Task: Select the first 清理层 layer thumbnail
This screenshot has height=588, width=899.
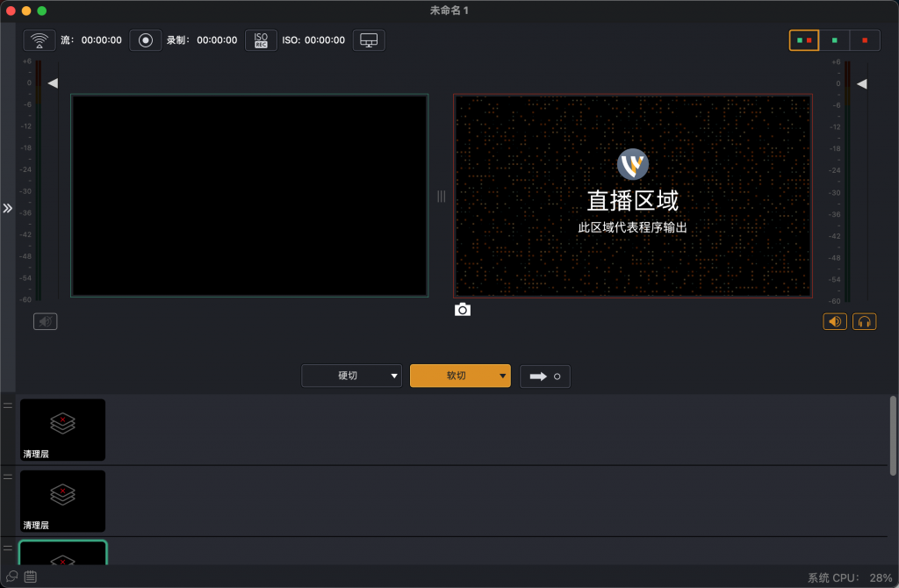Action: pos(61,429)
